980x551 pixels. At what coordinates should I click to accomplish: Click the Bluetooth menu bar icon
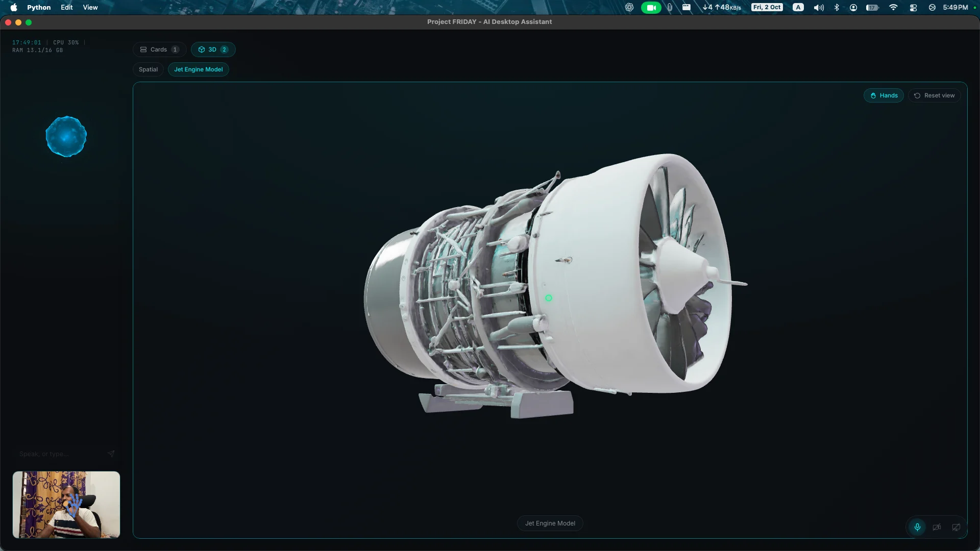tap(837, 7)
